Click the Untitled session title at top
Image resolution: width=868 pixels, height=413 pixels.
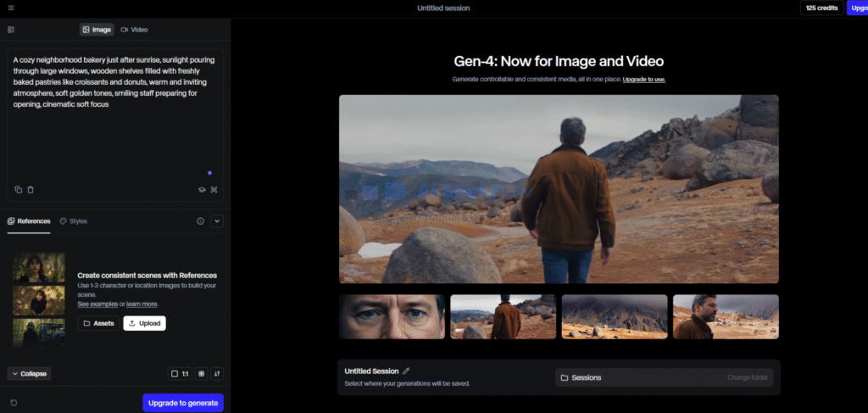tap(443, 8)
